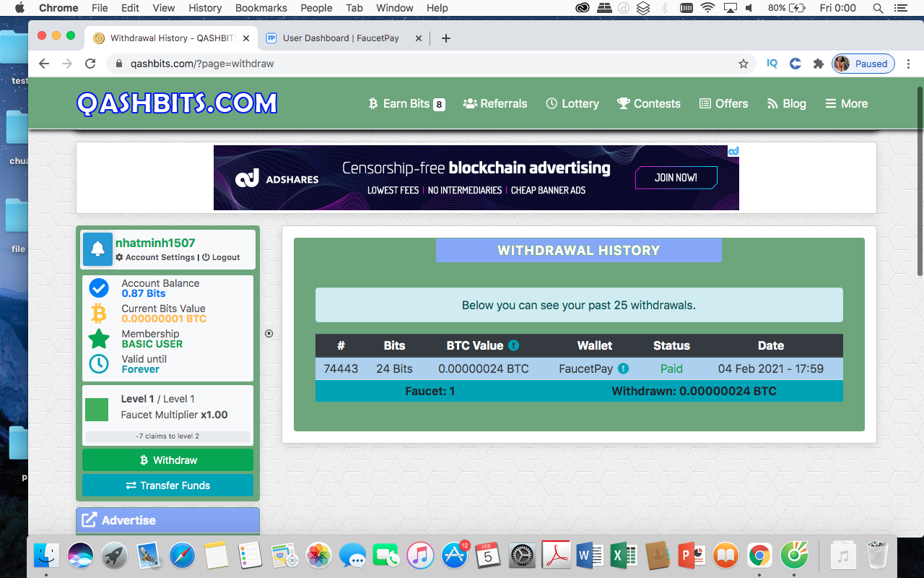Click the AdChoices icon on the Adshares banner
Viewport: 924px width, 578px height.
(733, 151)
